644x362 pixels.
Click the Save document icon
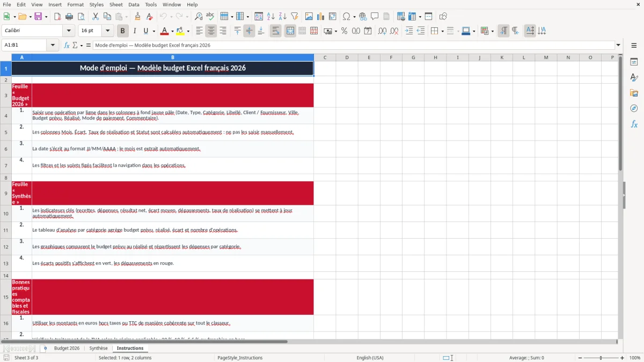(x=38, y=17)
